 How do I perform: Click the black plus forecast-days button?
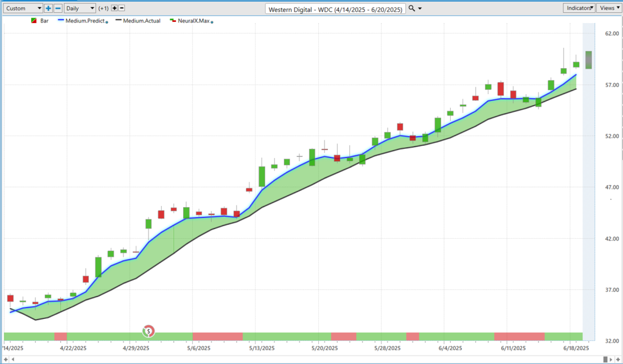114,8
